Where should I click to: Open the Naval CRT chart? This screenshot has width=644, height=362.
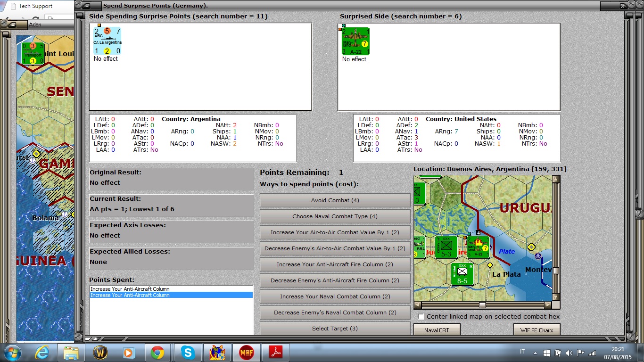click(x=436, y=330)
